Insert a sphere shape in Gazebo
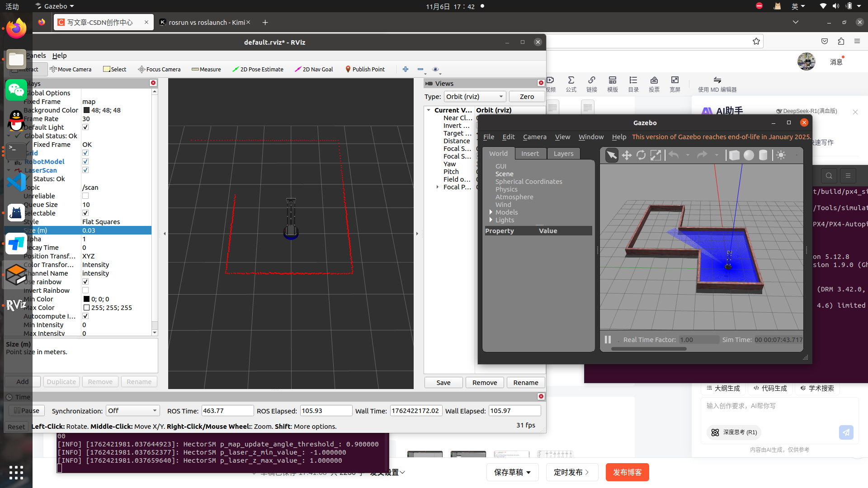 (749, 155)
